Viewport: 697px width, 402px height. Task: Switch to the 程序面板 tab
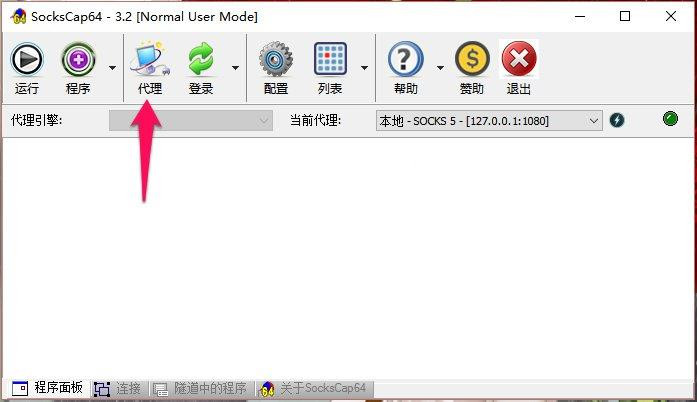point(47,388)
